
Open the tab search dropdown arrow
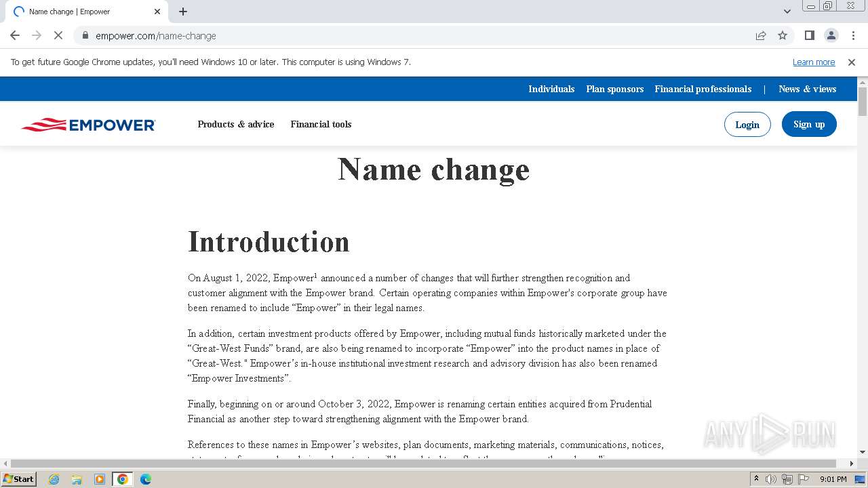click(787, 12)
